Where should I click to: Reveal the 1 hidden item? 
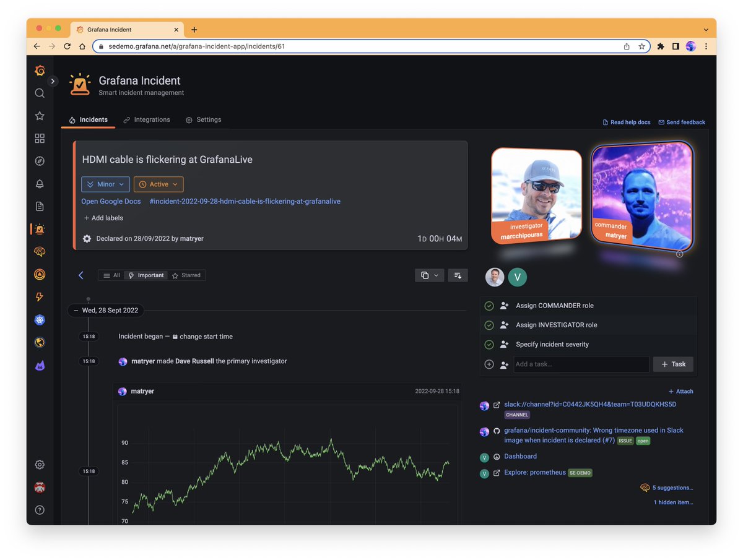(674, 502)
